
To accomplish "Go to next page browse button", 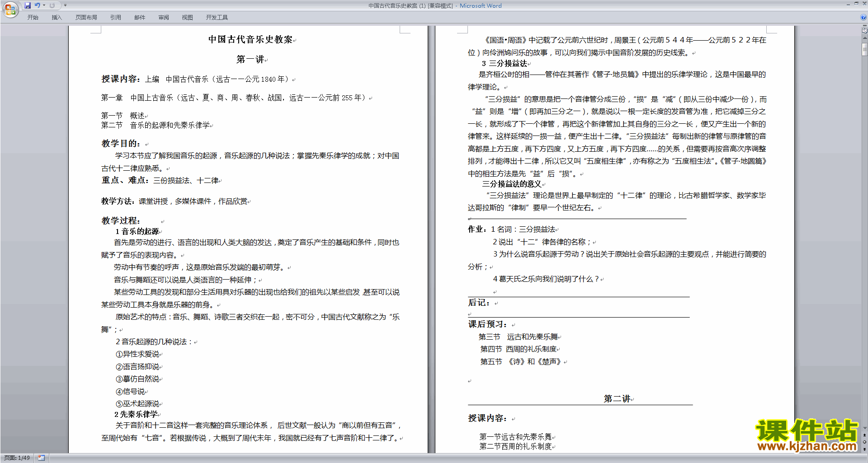I will (865, 449).
